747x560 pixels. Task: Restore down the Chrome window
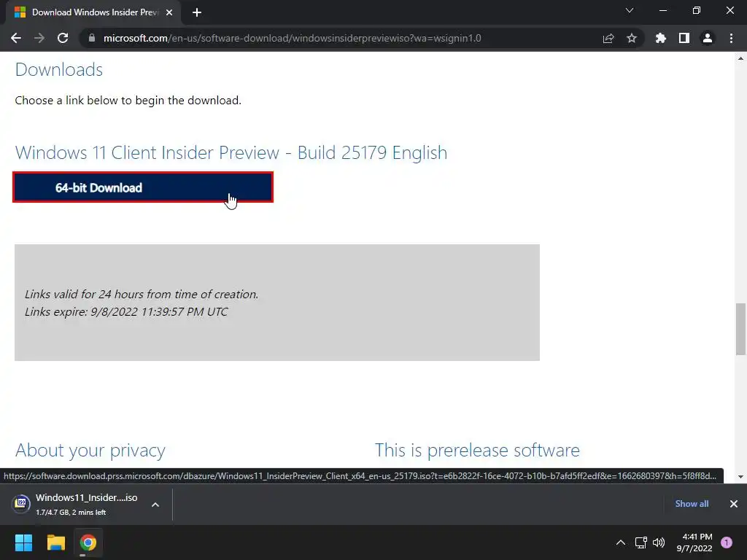697,10
